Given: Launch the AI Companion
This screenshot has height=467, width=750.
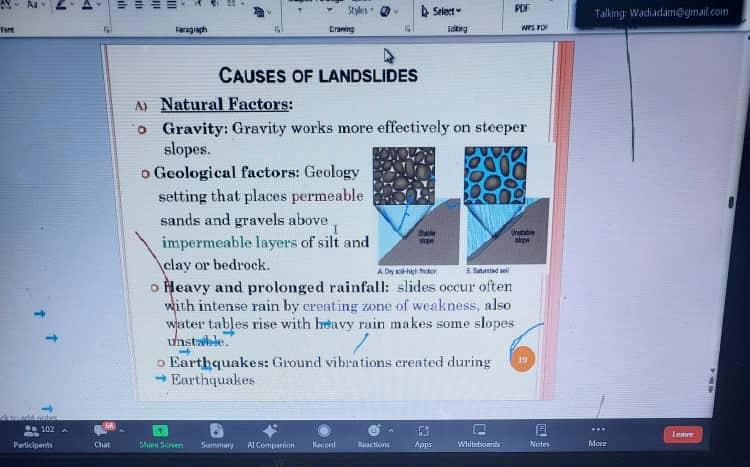Looking at the screenshot, I should (x=270, y=435).
